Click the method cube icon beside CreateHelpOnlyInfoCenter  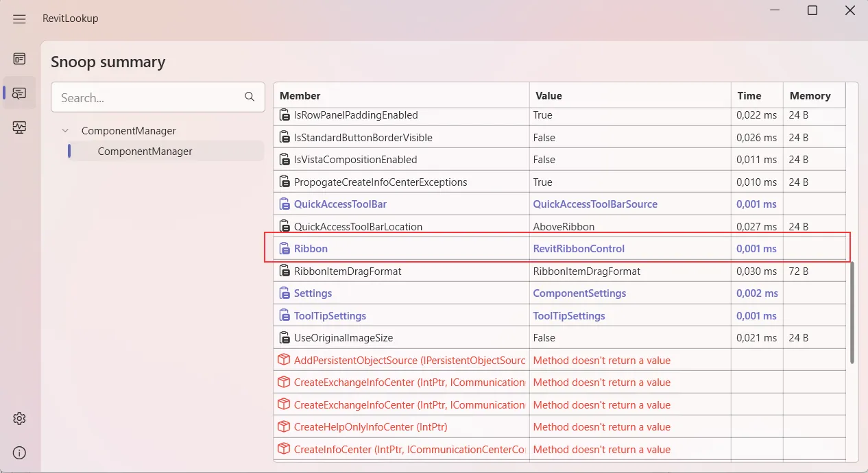pos(284,427)
